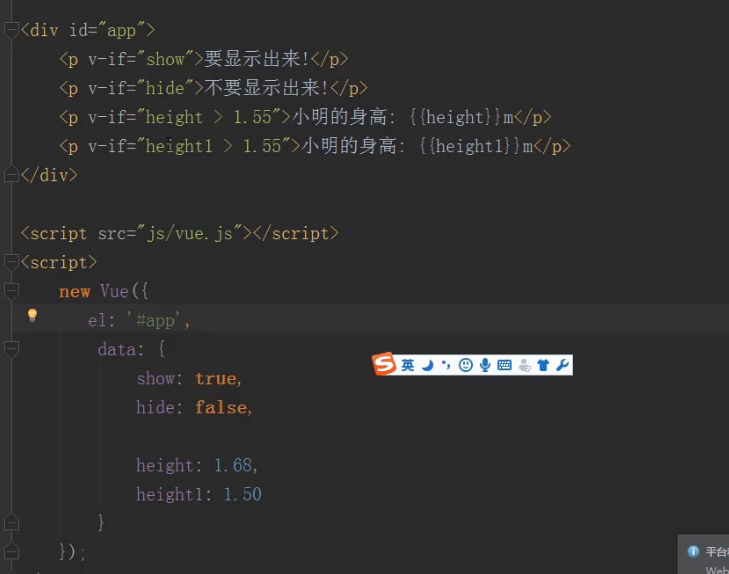
Task: Click the user account icon in the Sogou bar
Action: pyautogui.click(x=524, y=366)
